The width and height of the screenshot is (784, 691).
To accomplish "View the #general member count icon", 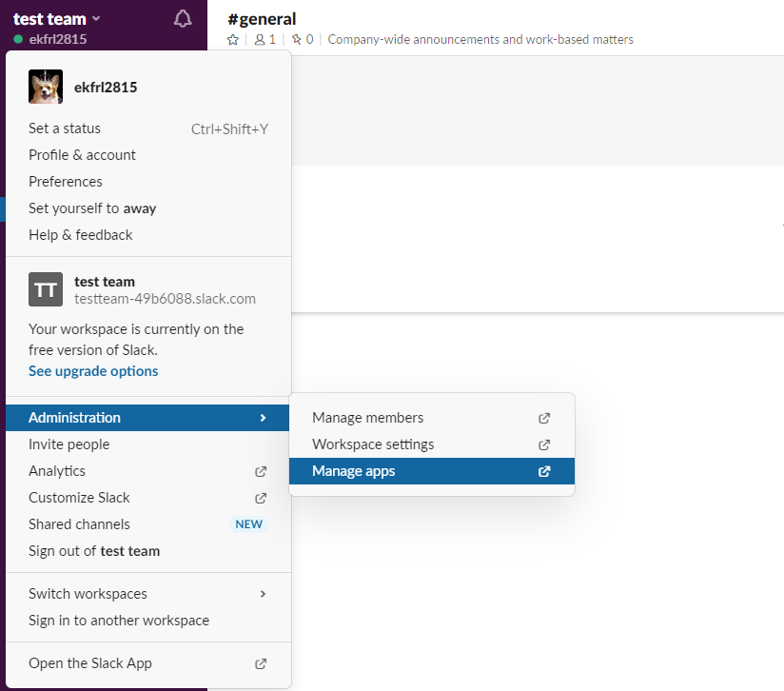I will coord(260,40).
